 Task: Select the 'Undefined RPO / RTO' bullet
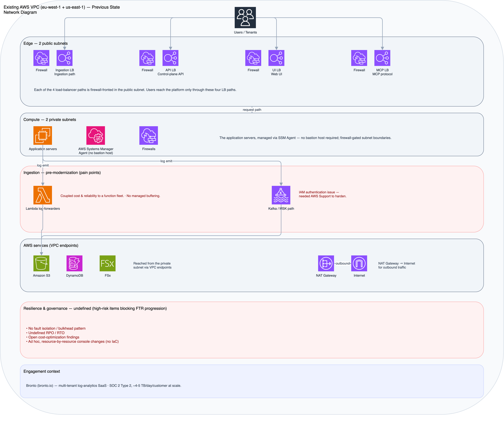[46, 333]
